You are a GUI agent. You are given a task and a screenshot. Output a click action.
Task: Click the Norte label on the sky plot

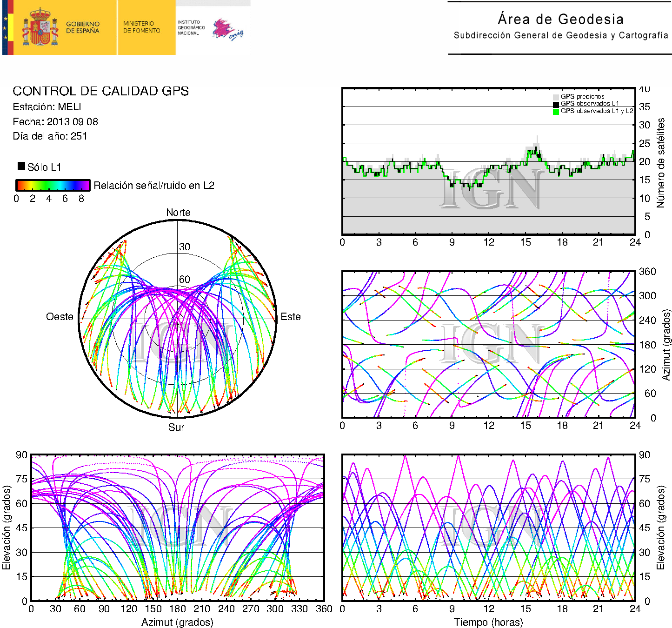tap(178, 213)
